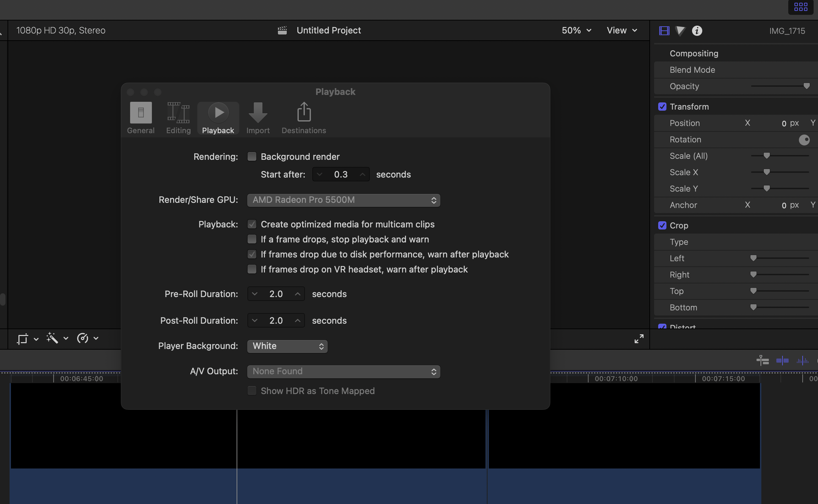Image resolution: width=818 pixels, height=504 pixels.
Task: Enable the Background render checkbox
Action: tap(252, 157)
